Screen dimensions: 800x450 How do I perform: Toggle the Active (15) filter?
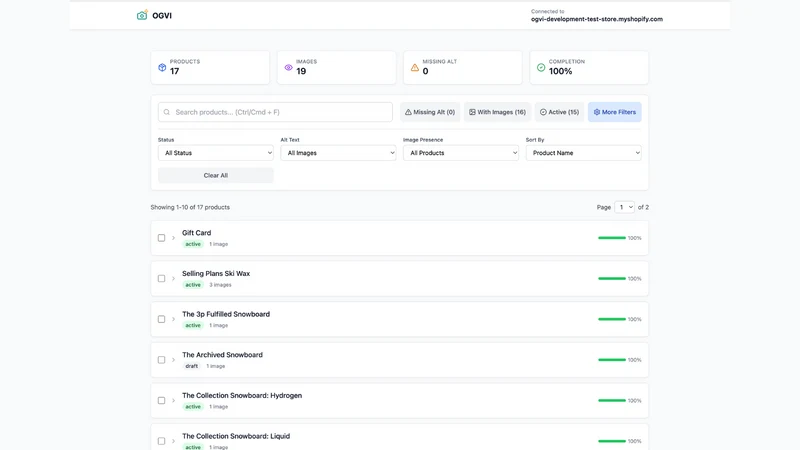coord(559,112)
